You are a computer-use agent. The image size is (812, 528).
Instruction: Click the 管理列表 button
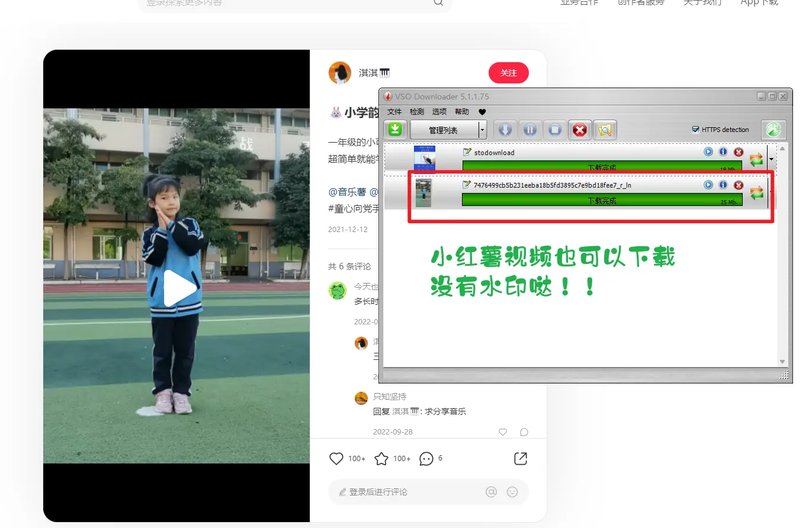tap(444, 130)
